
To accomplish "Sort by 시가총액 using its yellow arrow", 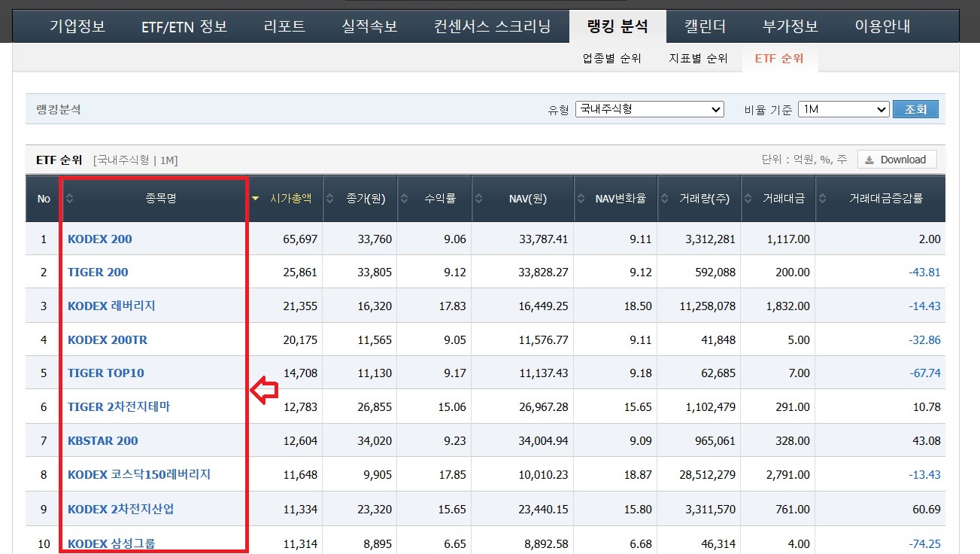I will tap(256, 199).
